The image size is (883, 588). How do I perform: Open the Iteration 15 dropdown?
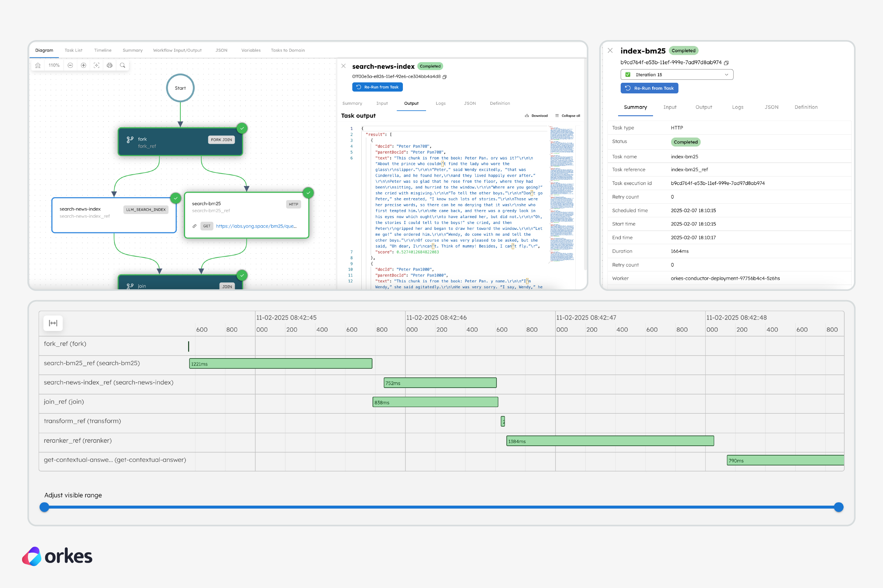[x=727, y=75]
